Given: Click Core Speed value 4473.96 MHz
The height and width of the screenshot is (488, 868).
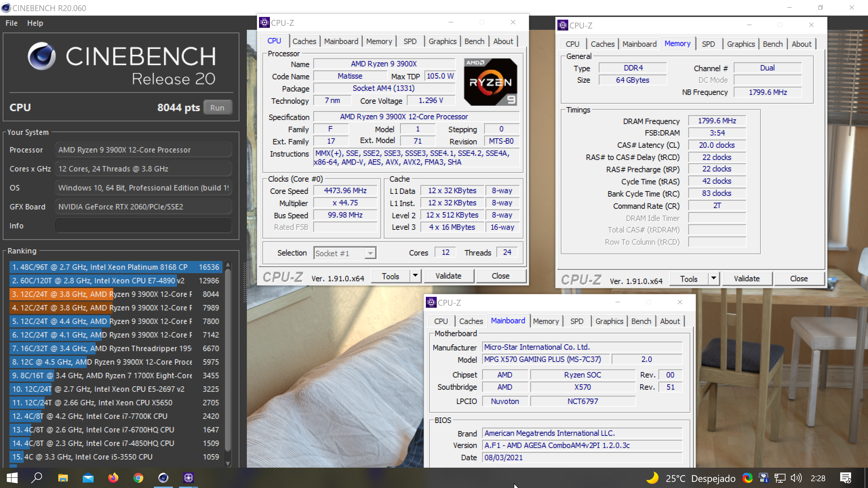Looking at the screenshot, I should point(345,191).
